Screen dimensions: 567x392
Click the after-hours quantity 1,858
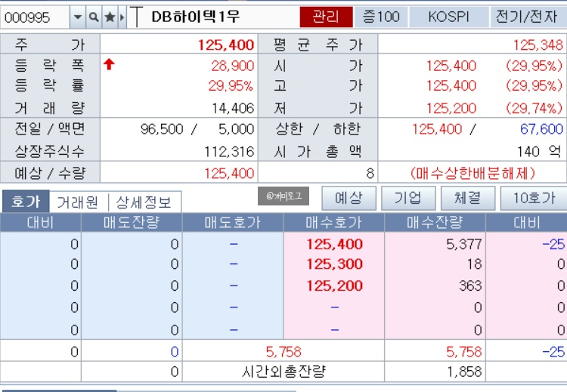[465, 372]
